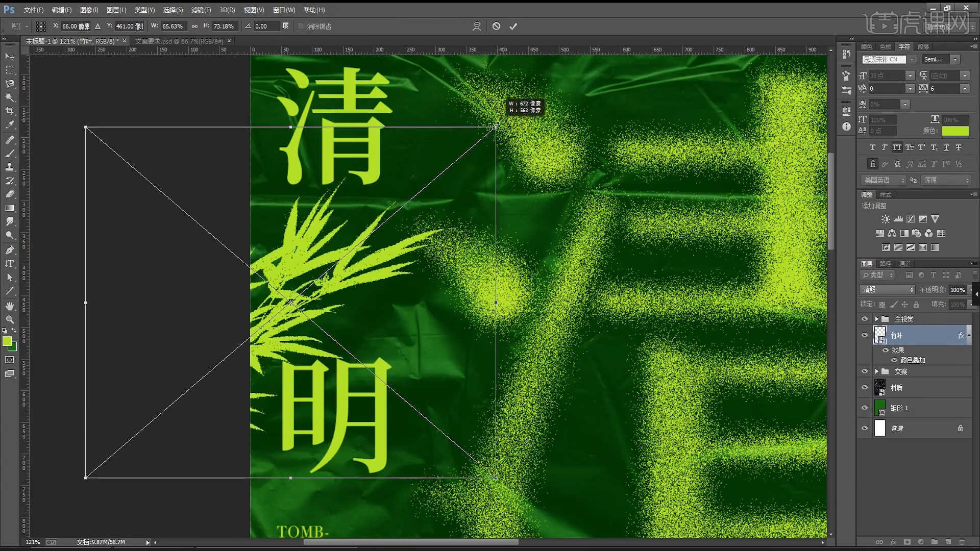980x551 pixels.
Task: Select the Zoom tool in toolbar
Action: pyautogui.click(x=10, y=320)
